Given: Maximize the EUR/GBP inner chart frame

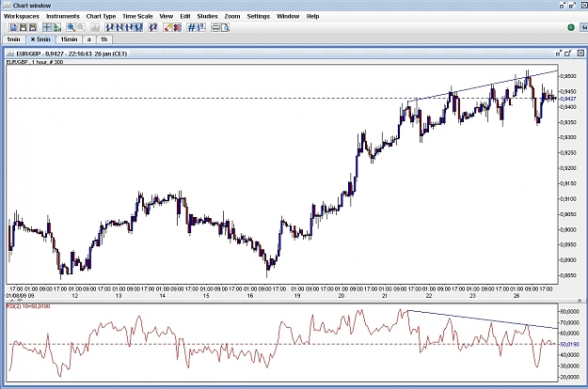Looking at the screenshot, I should click(568, 54).
